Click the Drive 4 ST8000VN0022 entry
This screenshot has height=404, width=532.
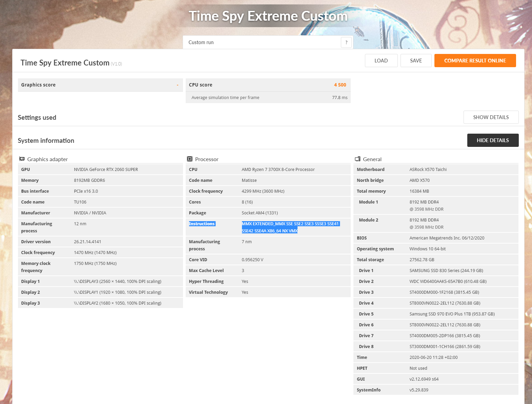click(445, 303)
